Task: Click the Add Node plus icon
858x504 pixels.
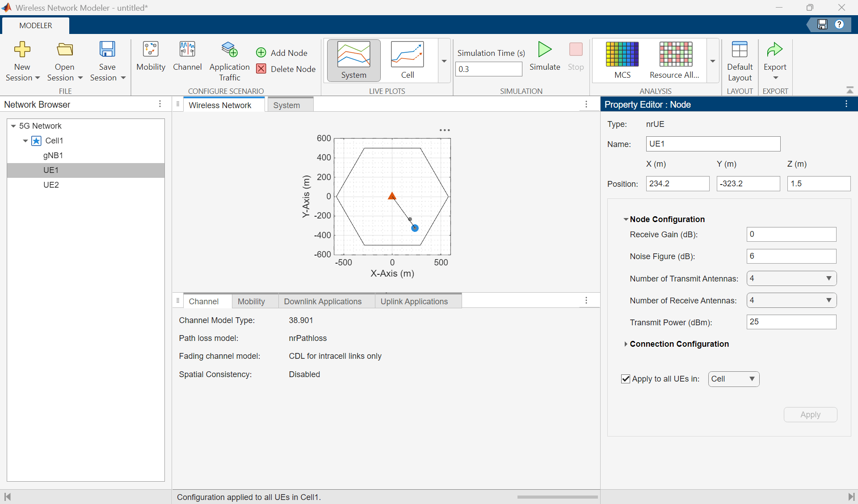Action: point(261,53)
